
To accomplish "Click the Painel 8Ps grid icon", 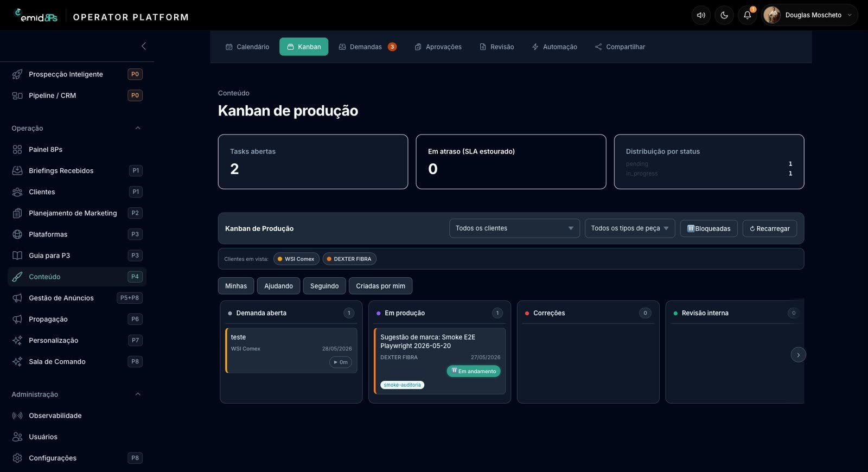I will (17, 149).
